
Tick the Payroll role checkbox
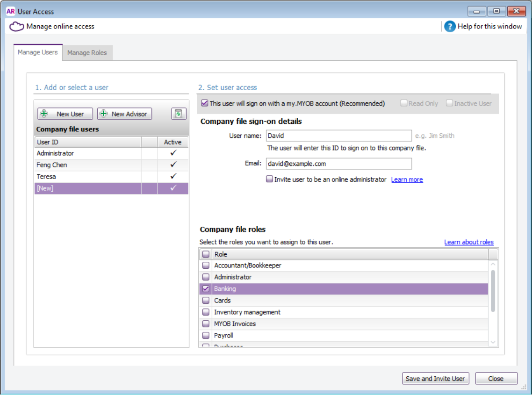point(206,336)
